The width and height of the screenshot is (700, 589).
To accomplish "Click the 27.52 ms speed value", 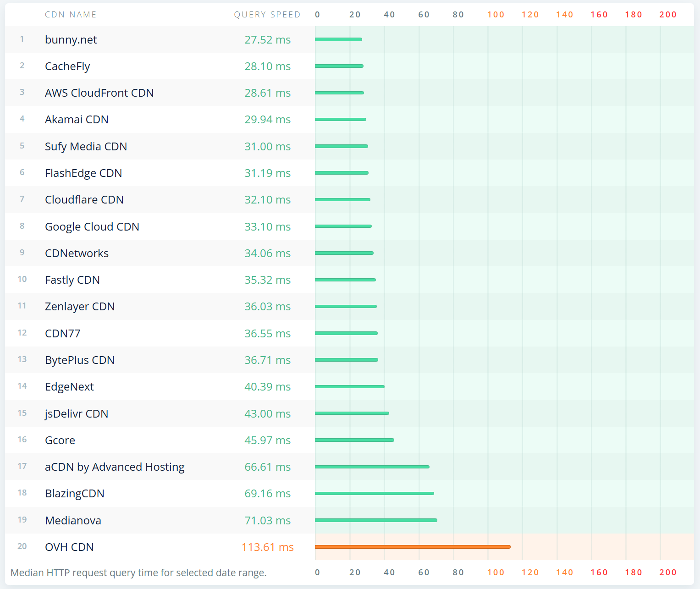I will coord(268,40).
